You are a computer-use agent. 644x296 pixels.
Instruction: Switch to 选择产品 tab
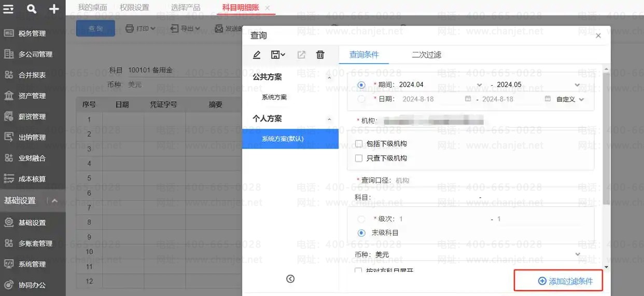[186, 7]
